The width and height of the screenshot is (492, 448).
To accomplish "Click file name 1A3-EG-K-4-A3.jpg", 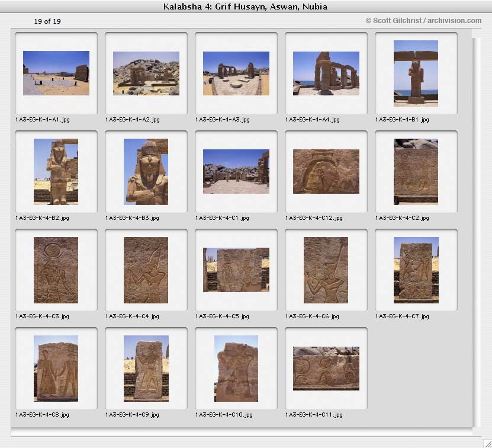I will coord(223,119).
